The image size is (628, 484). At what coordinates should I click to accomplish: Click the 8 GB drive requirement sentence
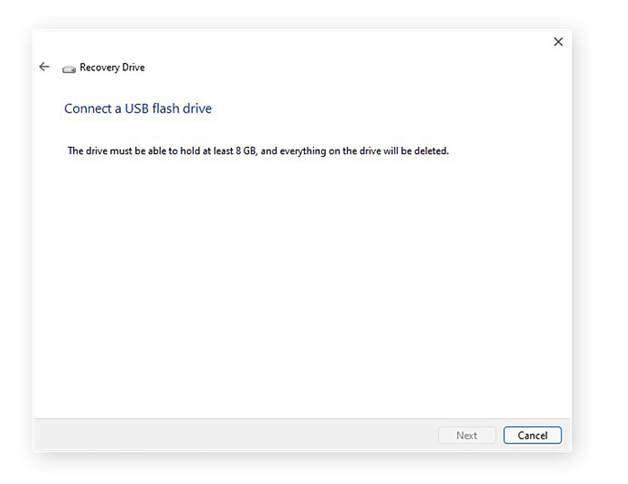(x=258, y=151)
